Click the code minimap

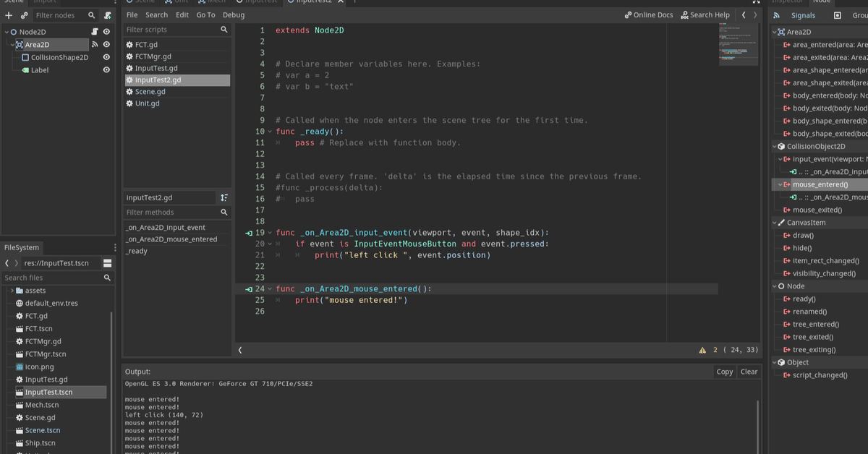(739, 45)
